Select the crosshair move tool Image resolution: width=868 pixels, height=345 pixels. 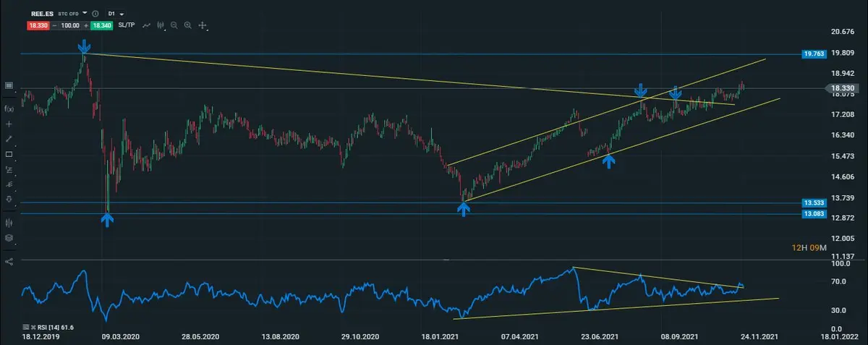[x=203, y=25]
